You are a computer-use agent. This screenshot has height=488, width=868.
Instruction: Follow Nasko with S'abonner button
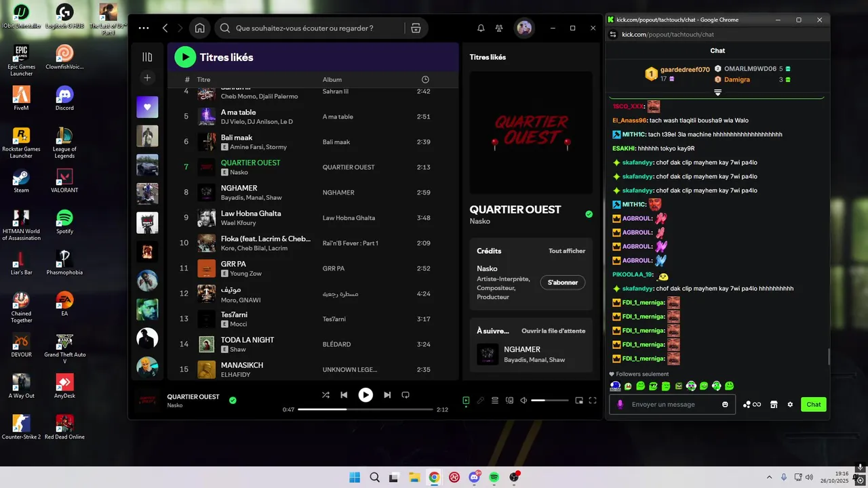563,283
